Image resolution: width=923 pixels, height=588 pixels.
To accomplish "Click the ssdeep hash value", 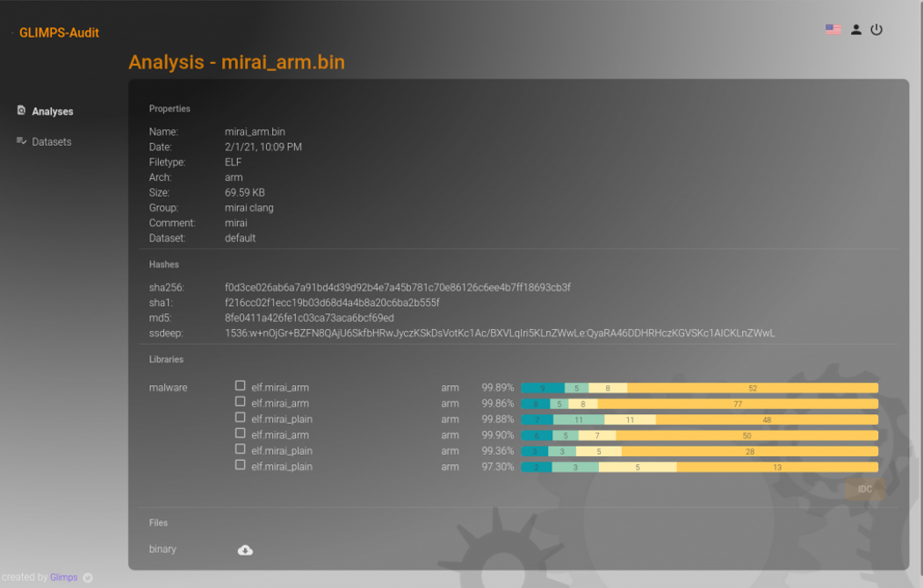I will point(499,333).
